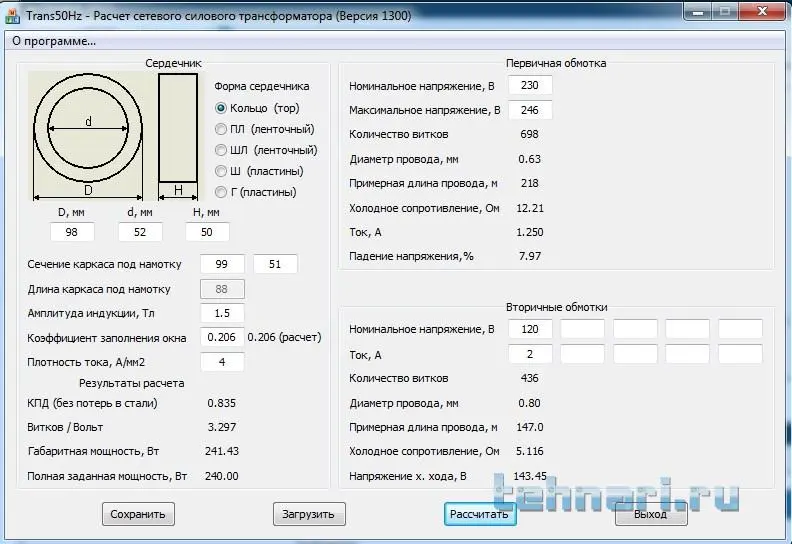The height and width of the screenshot is (544, 792).
Task: Click the current density field with 4
Action: (x=222, y=362)
